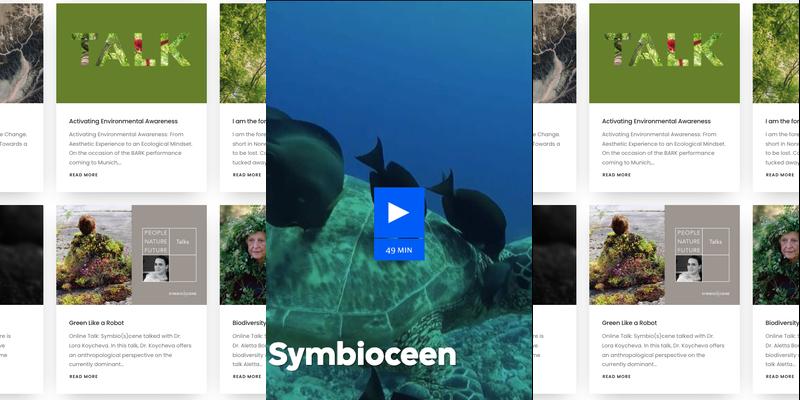This screenshot has width=800, height=400.
Task: Open the left Biodiversity card title
Action: coord(247,323)
